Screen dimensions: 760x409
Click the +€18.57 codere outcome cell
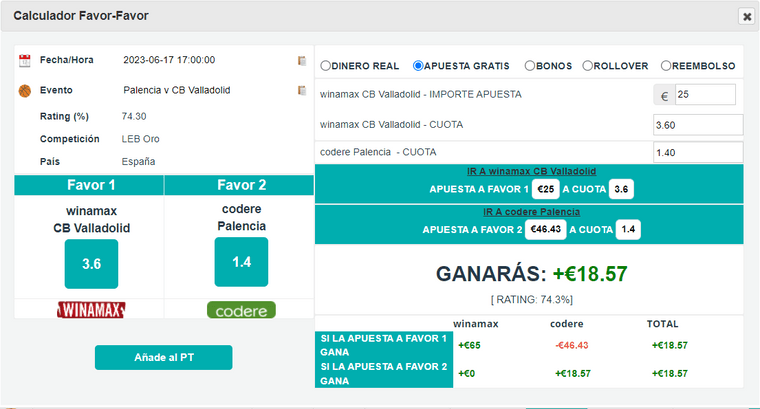573,374
